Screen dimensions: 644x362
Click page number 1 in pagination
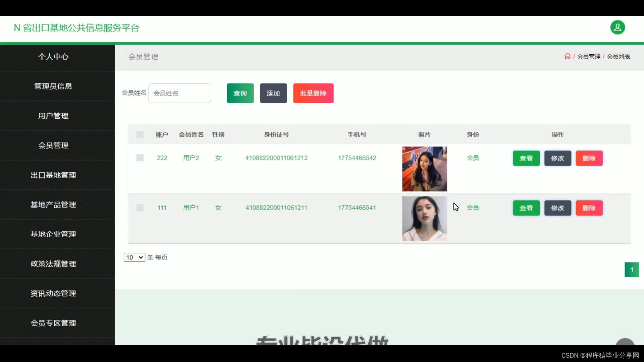(x=632, y=269)
